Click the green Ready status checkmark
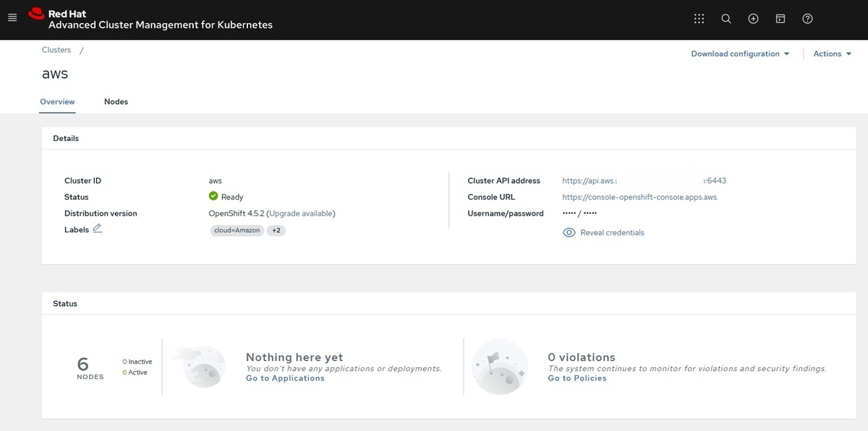 coord(213,196)
